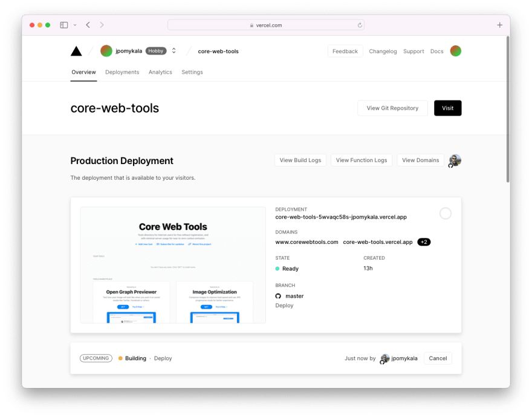Switch to the Settings tab
The image size is (532, 417).
[192, 72]
